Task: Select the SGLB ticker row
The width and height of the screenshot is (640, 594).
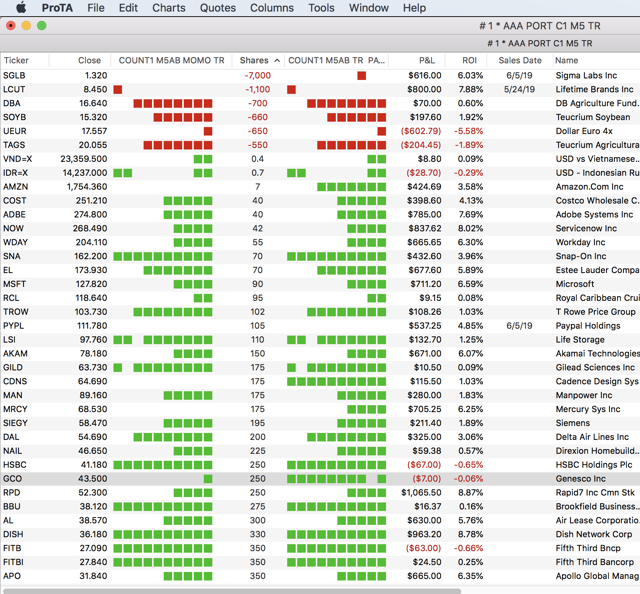Action: click(320, 76)
